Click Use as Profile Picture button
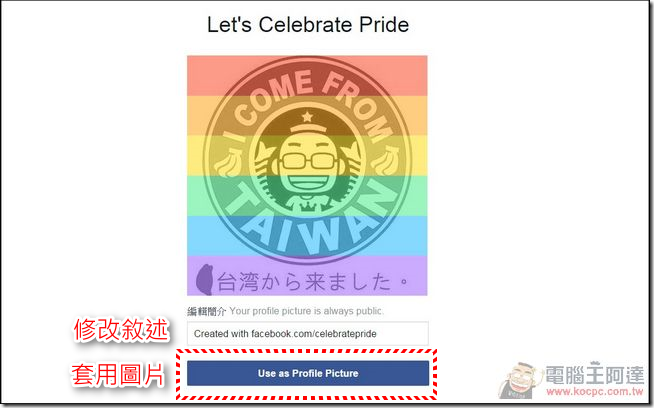This screenshot has height=408, width=654. pyautogui.click(x=308, y=373)
